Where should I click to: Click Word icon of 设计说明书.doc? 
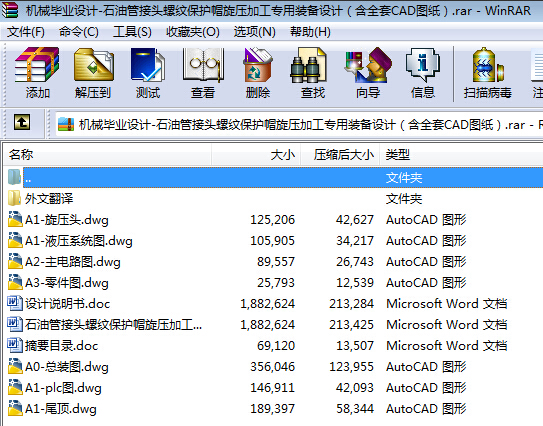(x=15, y=303)
